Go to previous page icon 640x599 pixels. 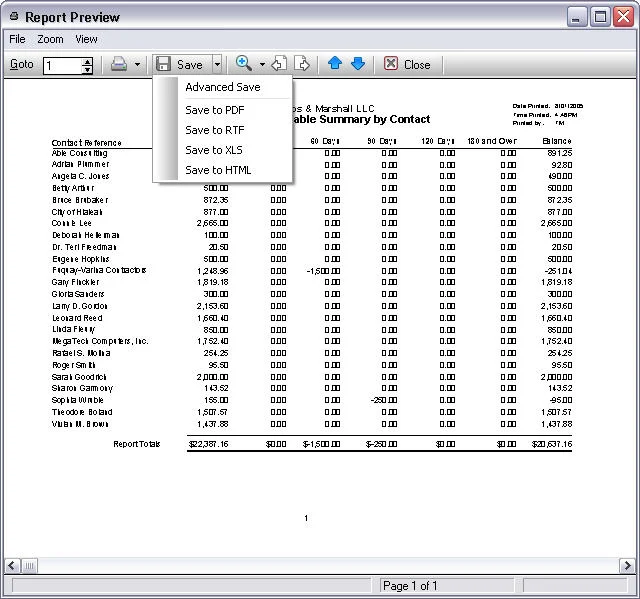coord(279,64)
